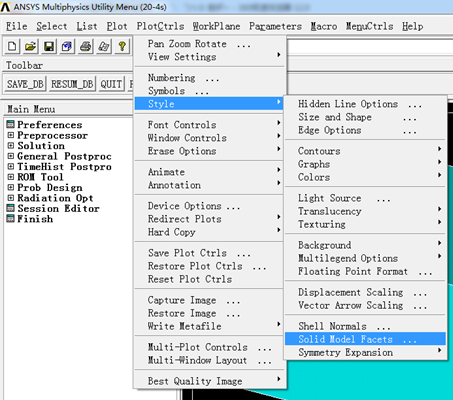
Task: Click the New Analysis toolbar icon
Action: pyautogui.click(x=12, y=46)
